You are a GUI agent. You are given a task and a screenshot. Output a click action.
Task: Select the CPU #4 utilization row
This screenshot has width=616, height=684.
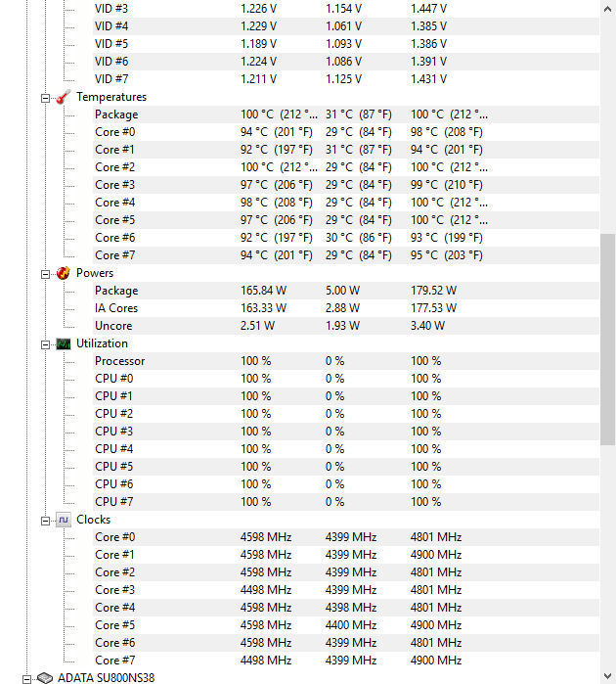[346, 449]
